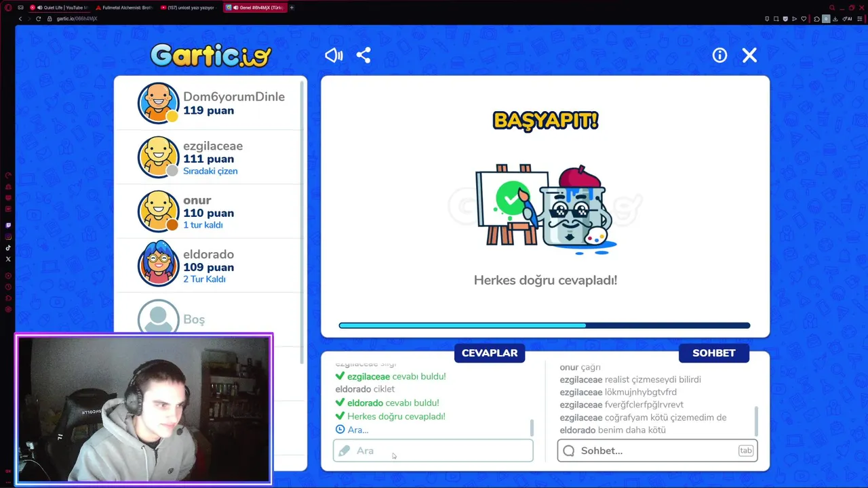The height and width of the screenshot is (488, 868).
Task: Open the browser snapshot tool icon
Action: point(776,18)
